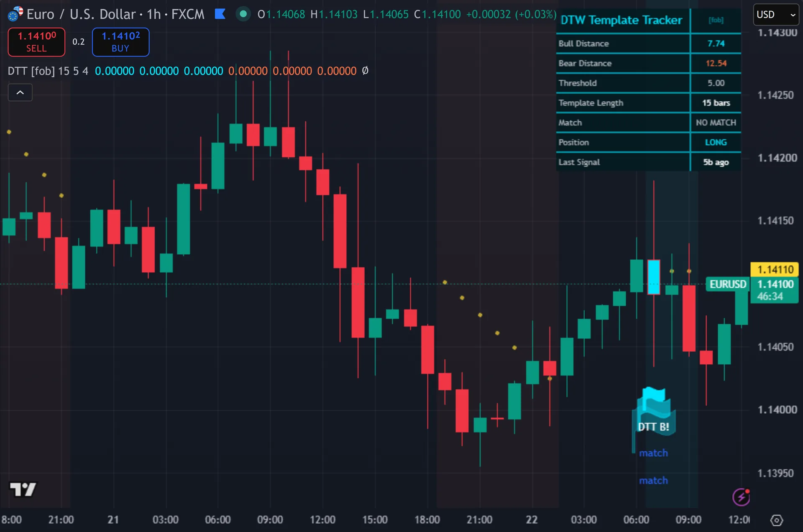Screen dimensions: 803x532
Task: Select the DTT [fob] indicator legend
Action: pyautogui.click(x=48, y=71)
